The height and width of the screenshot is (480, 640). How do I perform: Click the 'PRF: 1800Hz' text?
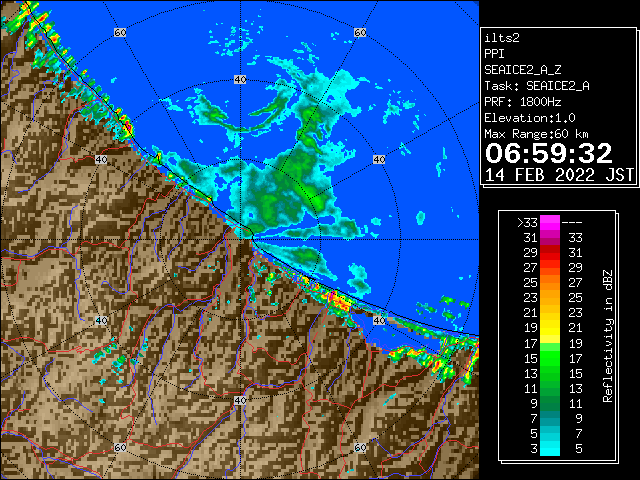point(523,102)
